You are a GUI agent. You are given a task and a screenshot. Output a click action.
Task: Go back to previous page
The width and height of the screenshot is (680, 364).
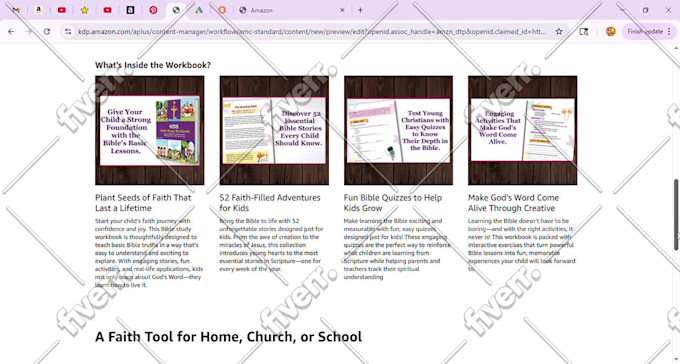pyautogui.click(x=11, y=31)
